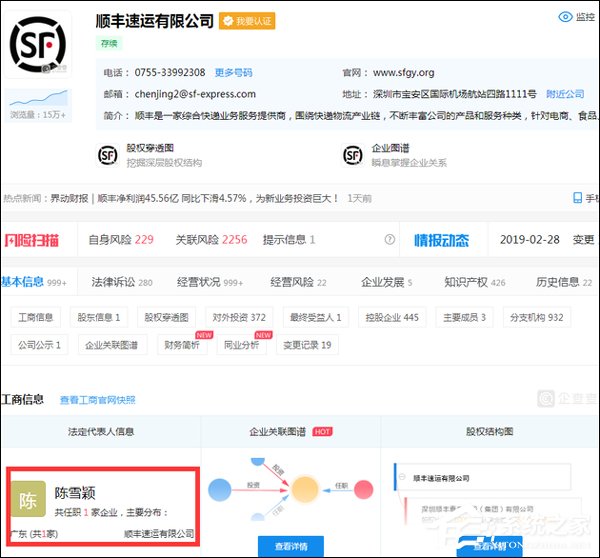
Task: Click 提示信息 1
Action: click(289, 240)
